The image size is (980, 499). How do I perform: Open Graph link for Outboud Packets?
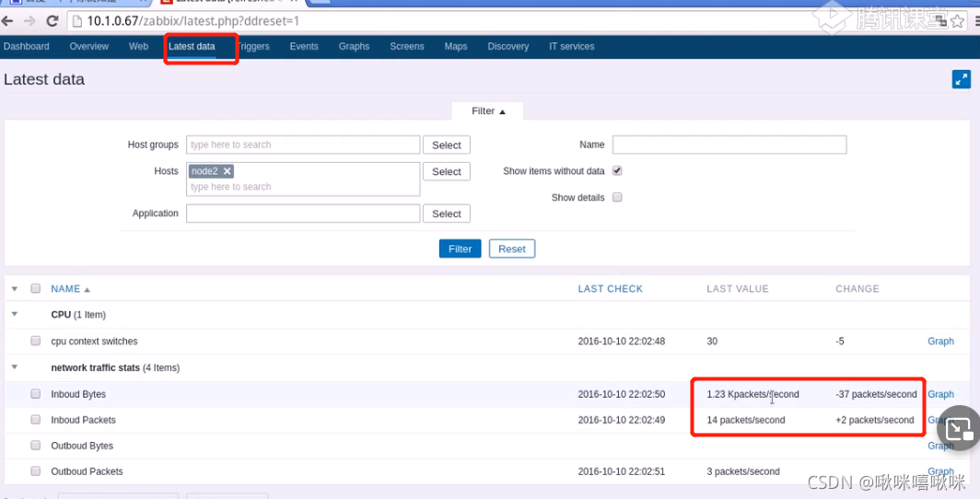click(x=940, y=471)
